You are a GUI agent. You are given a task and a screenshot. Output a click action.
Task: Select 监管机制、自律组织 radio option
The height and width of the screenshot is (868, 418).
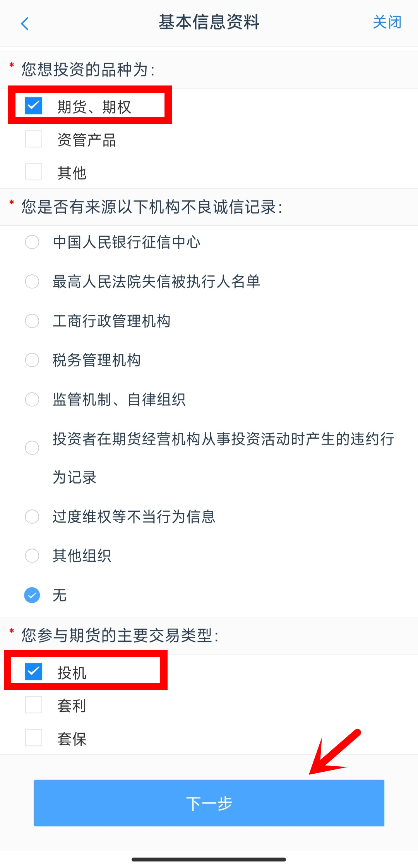[32, 400]
